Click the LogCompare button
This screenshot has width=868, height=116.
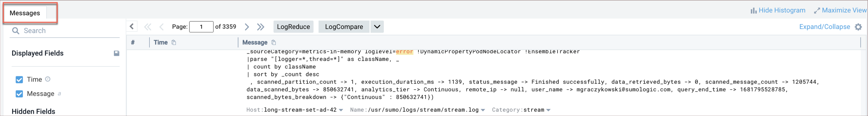[344, 27]
